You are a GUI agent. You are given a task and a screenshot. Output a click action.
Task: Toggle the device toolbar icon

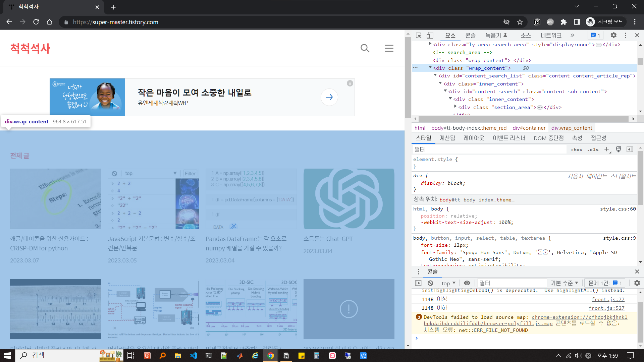click(430, 35)
